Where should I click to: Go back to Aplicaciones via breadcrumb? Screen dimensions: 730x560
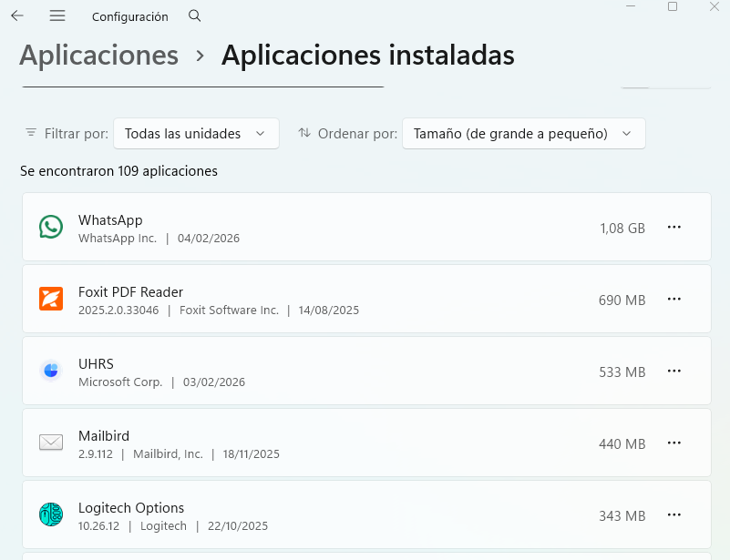point(98,56)
